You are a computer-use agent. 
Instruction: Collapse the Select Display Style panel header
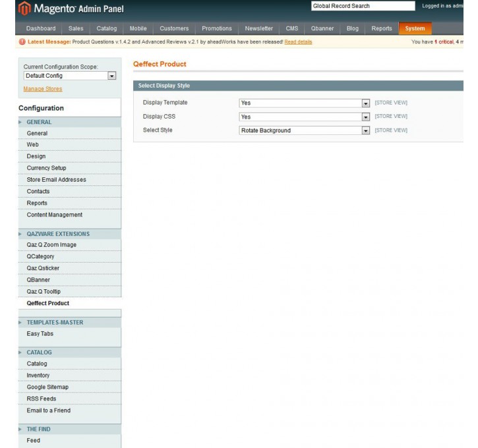(298, 86)
